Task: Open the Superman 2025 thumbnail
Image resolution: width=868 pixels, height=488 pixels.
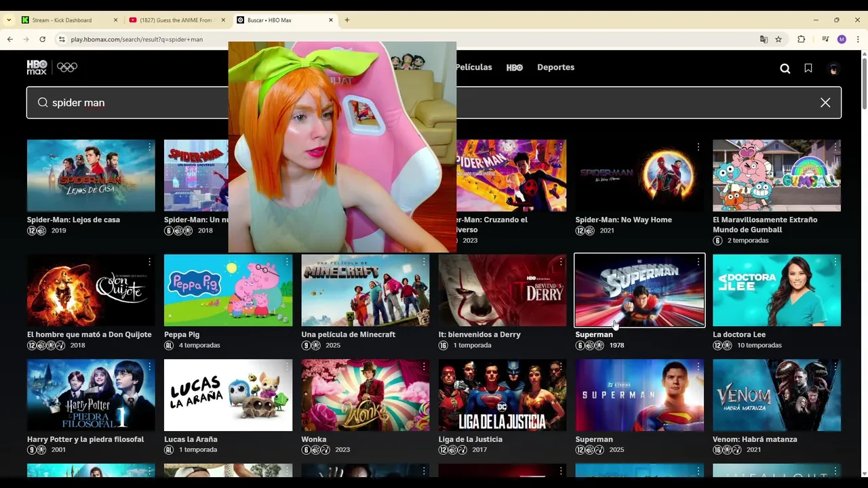Action: (x=639, y=395)
